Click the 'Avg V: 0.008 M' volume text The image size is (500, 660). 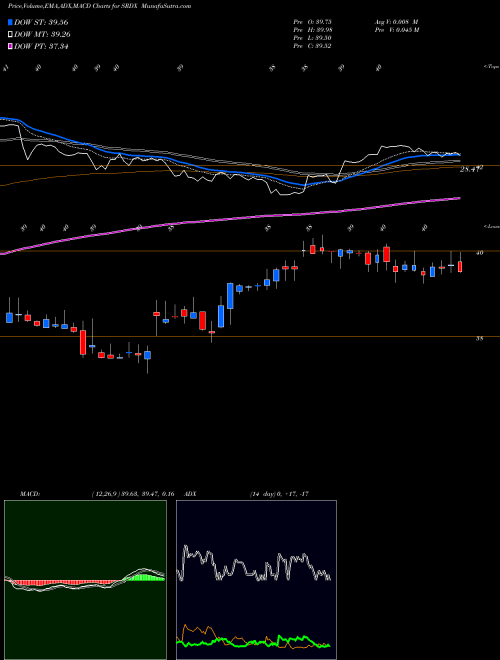[x=397, y=21]
